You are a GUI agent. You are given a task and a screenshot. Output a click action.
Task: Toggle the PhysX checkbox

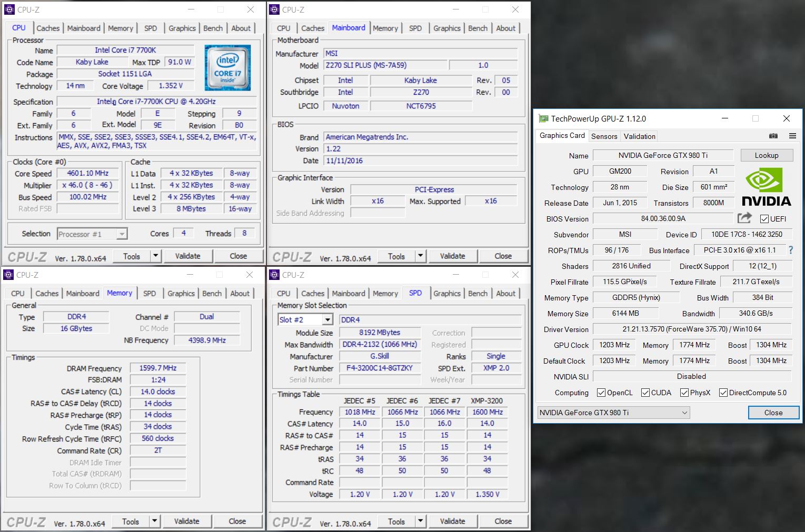684,393
